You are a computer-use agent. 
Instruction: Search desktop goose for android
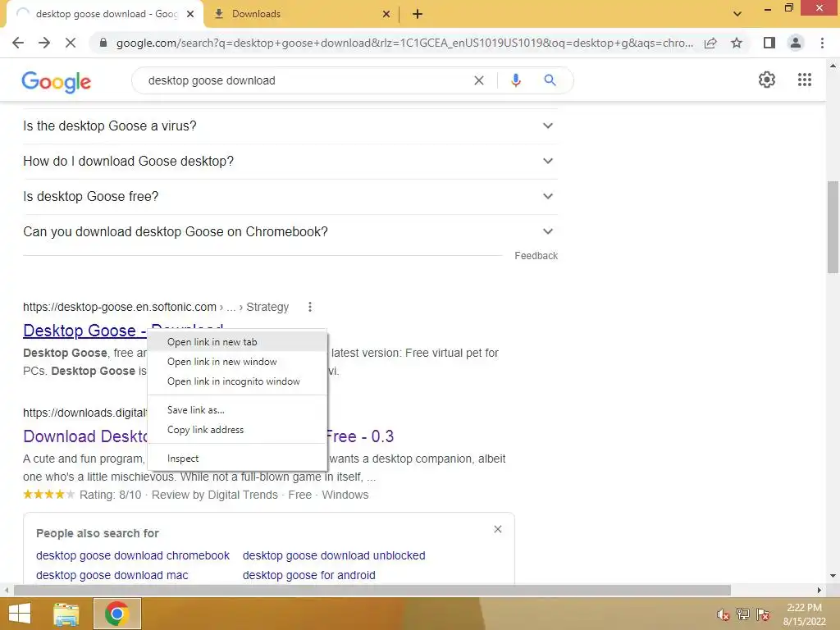click(x=308, y=575)
